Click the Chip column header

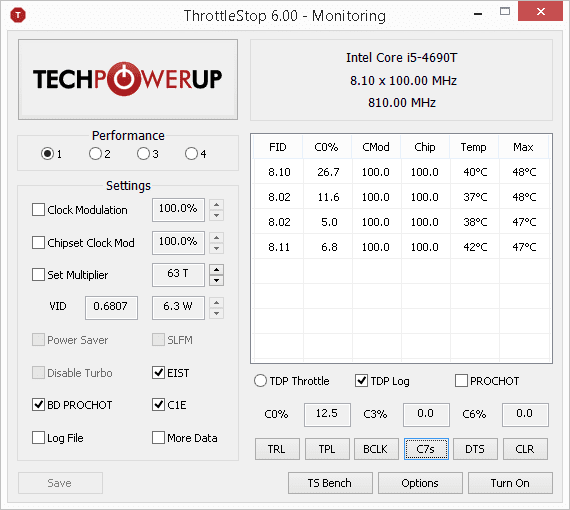coord(425,147)
